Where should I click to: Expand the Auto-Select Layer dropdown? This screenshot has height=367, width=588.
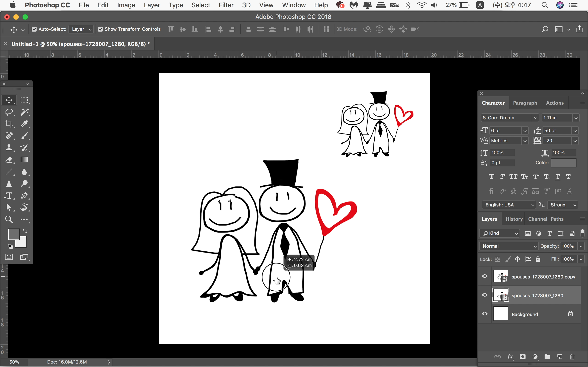tap(81, 29)
